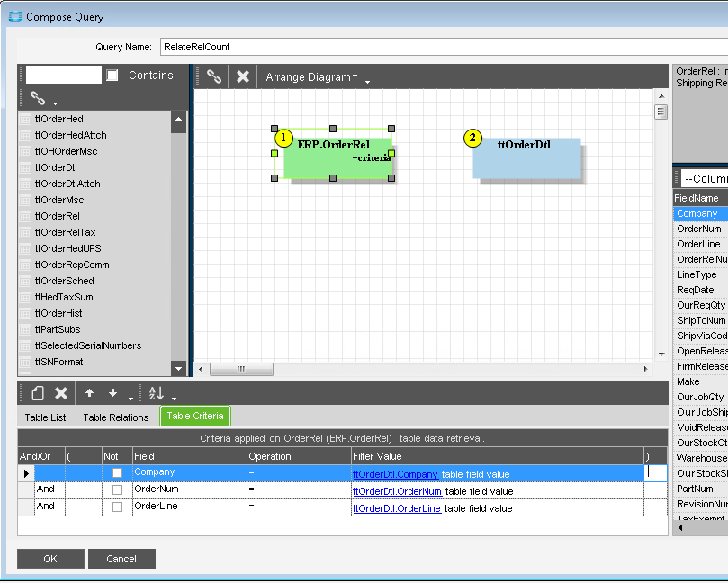Move criteria row down with down arrow
The image size is (728, 583).
112,393
